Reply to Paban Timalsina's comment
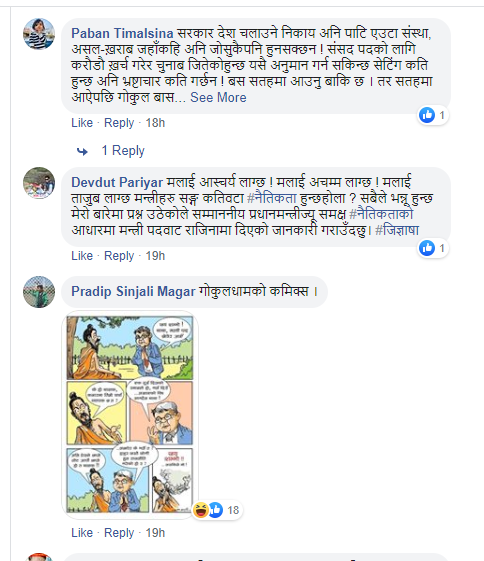 coord(119,123)
